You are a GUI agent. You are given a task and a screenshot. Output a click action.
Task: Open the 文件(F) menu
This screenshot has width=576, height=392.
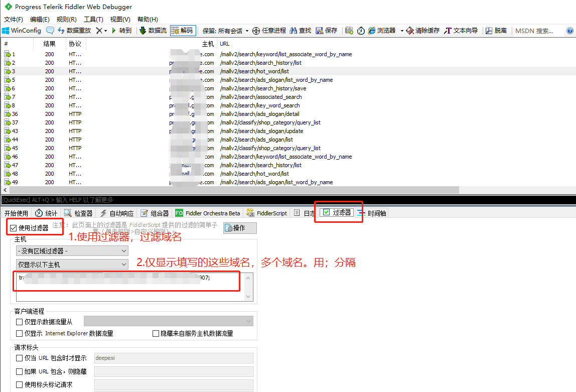(13, 20)
